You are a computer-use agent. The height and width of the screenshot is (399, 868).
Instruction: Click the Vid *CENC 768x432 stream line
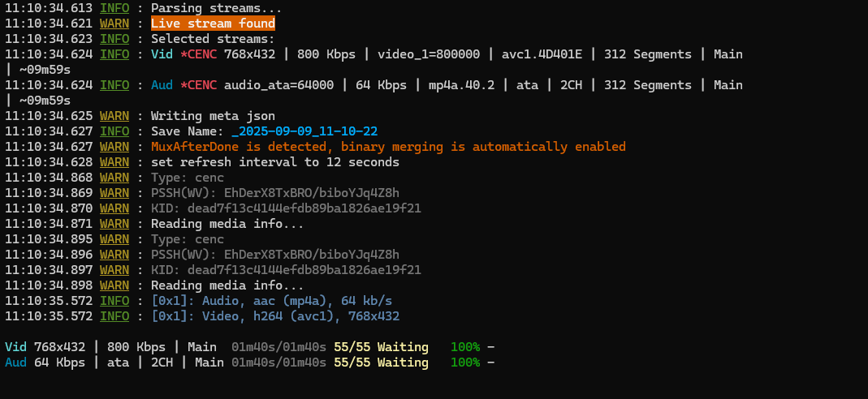pos(447,54)
